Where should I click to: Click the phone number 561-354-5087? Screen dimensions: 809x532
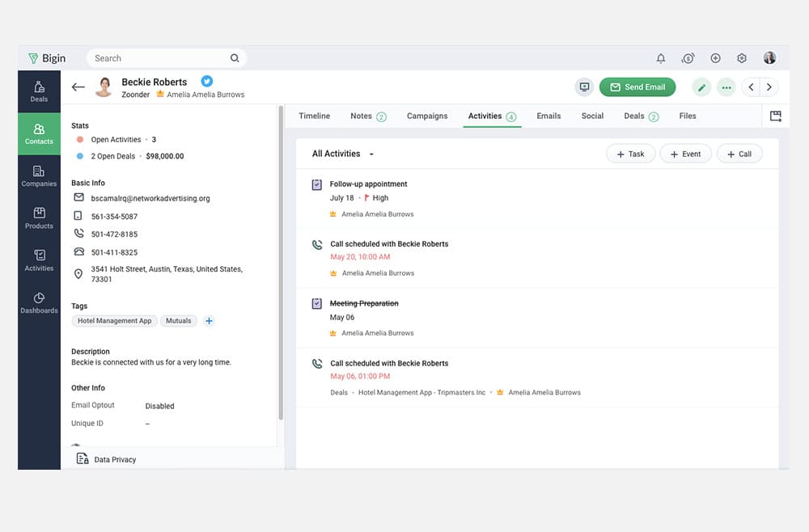[x=114, y=217]
